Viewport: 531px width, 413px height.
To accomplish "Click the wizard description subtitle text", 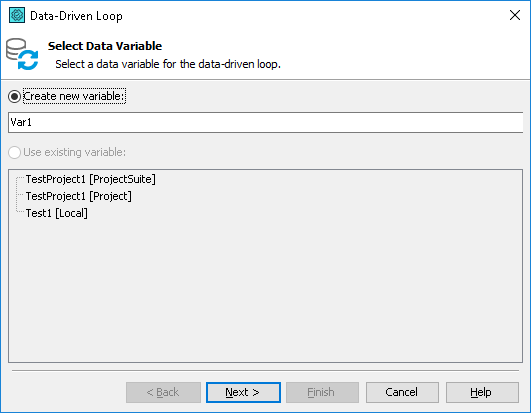I will pyautogui.click(x=168, y=64).
